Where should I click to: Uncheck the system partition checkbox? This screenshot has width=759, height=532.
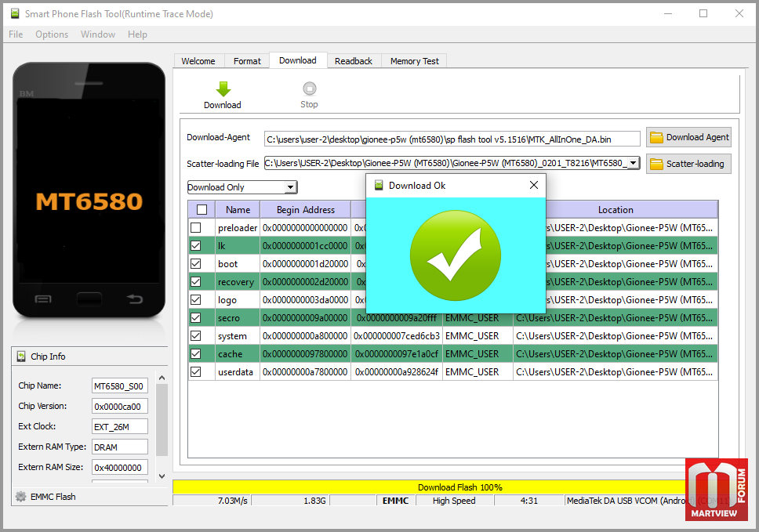[x=195, y=335]
